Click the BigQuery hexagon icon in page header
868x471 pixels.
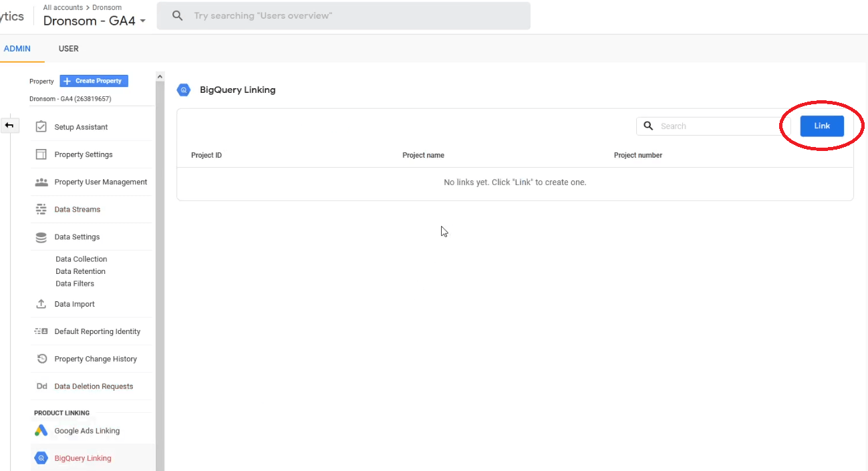click(184, 90)
